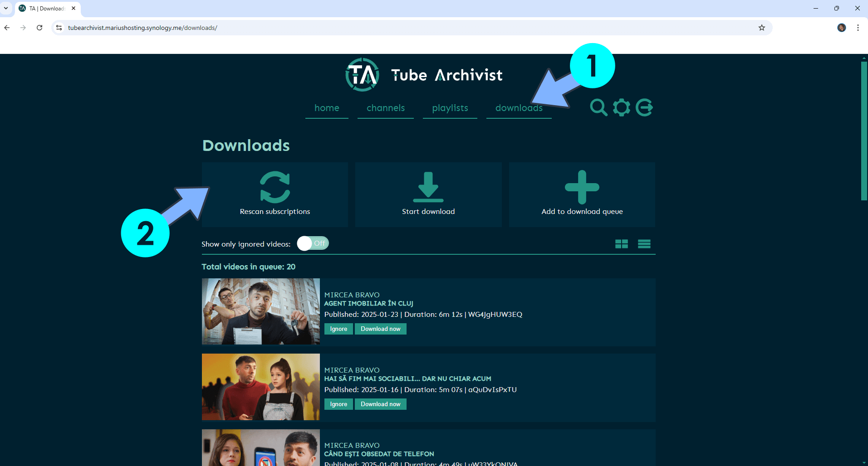Click title CÂND EȘTI OBSEDAT DE TELEFON
The image size is (868, 466).
click(x=379, y=454)
